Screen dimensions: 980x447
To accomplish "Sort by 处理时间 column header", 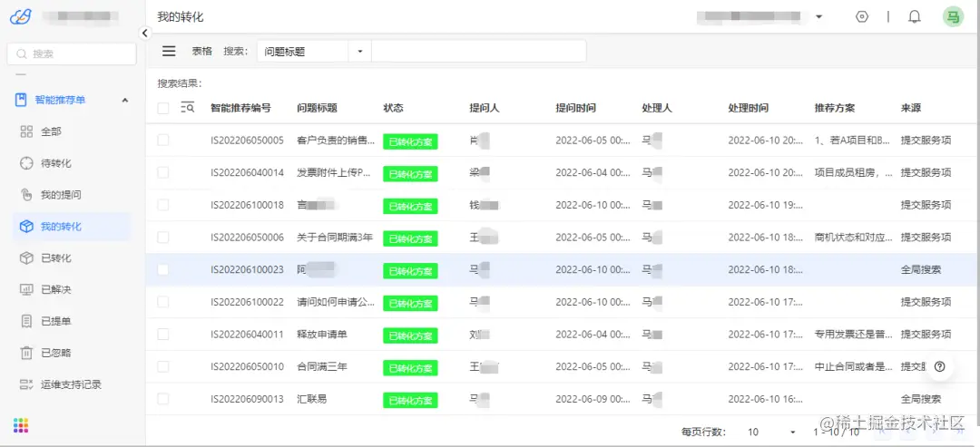I will 748,108.
